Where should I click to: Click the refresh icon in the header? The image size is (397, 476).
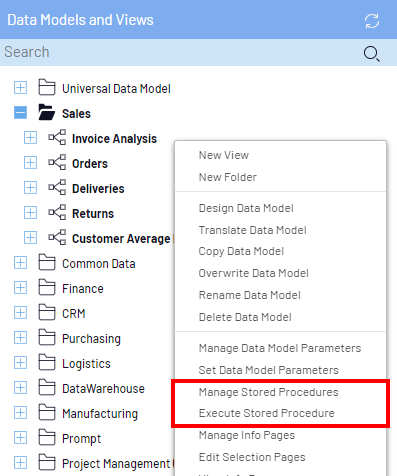372,21
